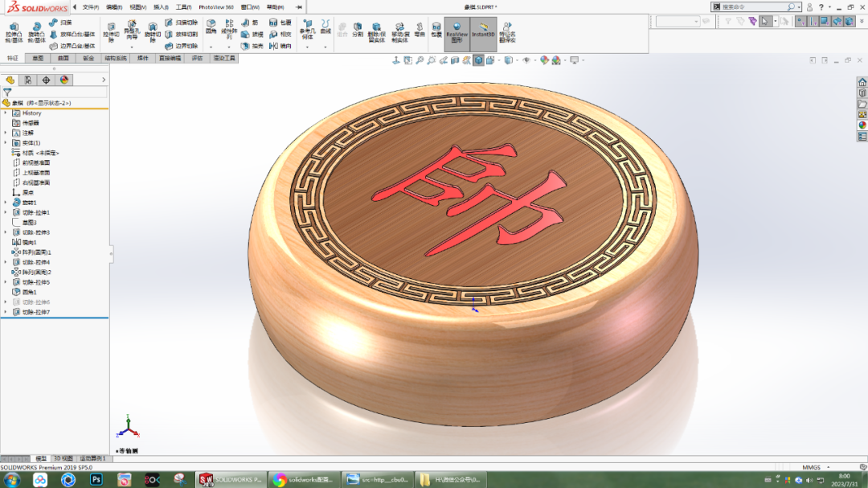Select the Revolved Boss/Base (旋转凸台/基体) tool
The width and height of the screenshot is (868, 488).
(36, 33)
